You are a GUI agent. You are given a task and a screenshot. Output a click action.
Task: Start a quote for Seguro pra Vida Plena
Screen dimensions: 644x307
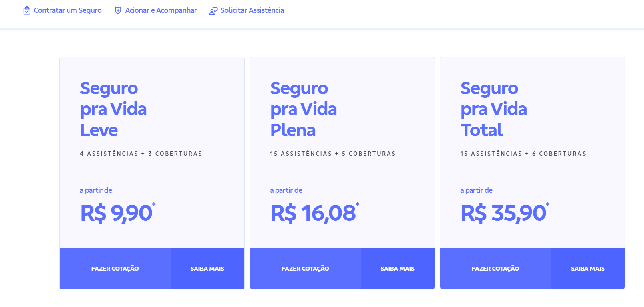[305, 269]
